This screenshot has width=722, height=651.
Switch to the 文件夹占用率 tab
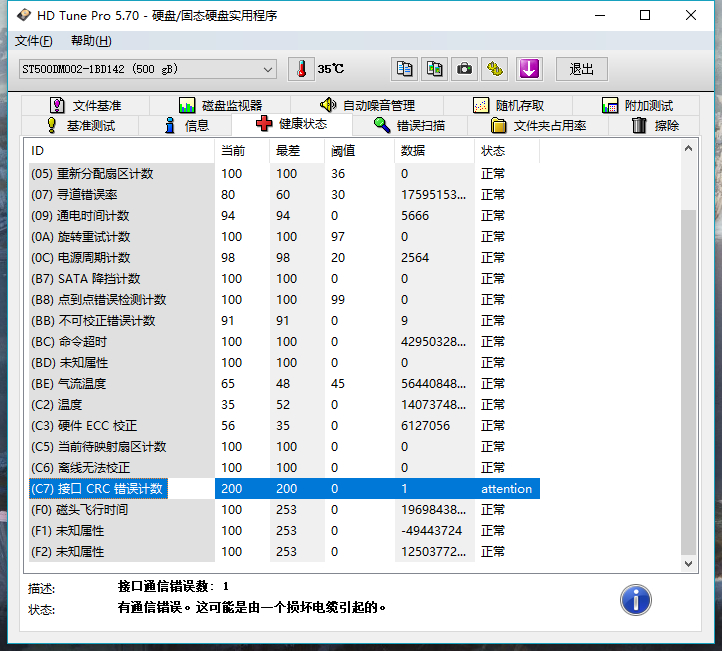pyautogui.click(x=538, y=125)
